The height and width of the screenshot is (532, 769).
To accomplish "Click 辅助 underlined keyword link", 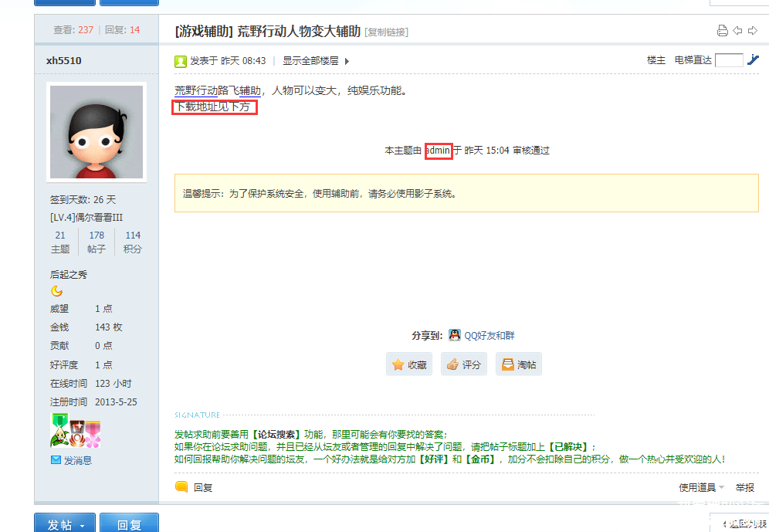I will coord(250,90).
